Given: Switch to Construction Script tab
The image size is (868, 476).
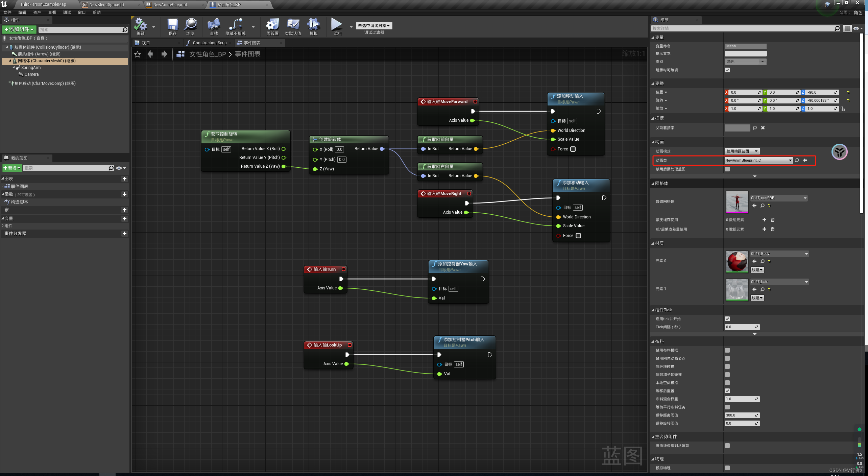Looking at the screenshot, I should 209,43.
